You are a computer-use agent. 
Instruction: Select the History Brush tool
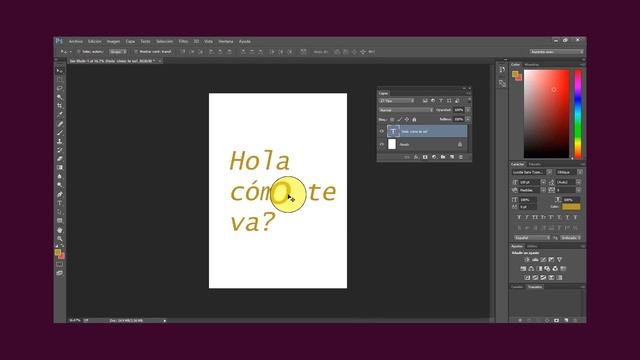point(60,150)
